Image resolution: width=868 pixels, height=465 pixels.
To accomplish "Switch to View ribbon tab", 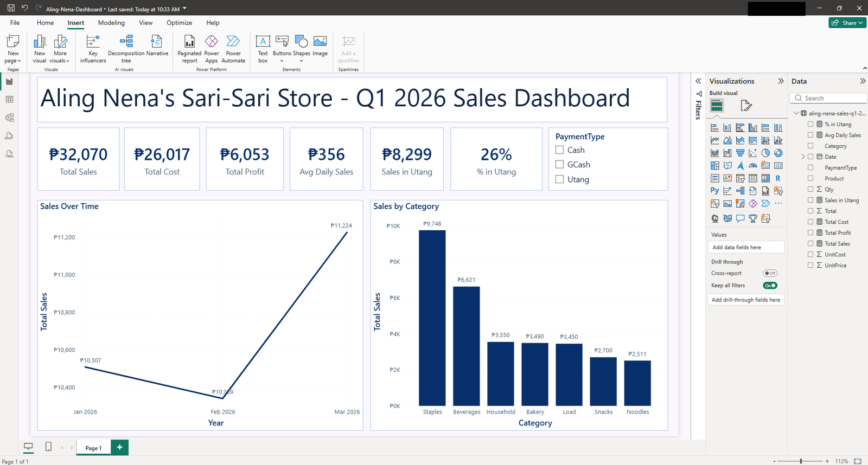I will [145, 23].
